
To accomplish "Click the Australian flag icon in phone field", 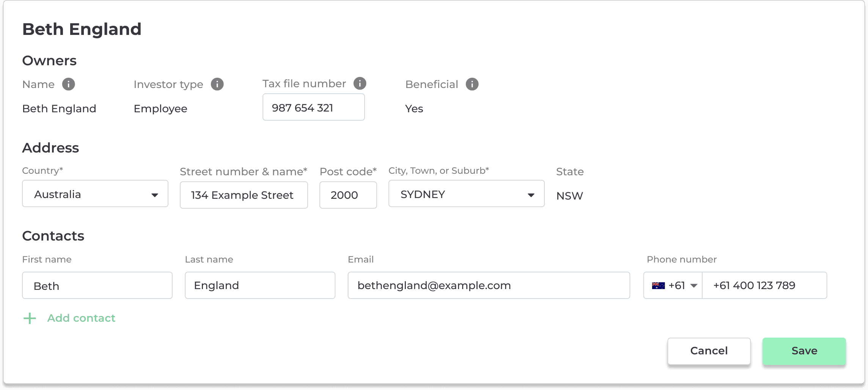I will click(658, 286).
